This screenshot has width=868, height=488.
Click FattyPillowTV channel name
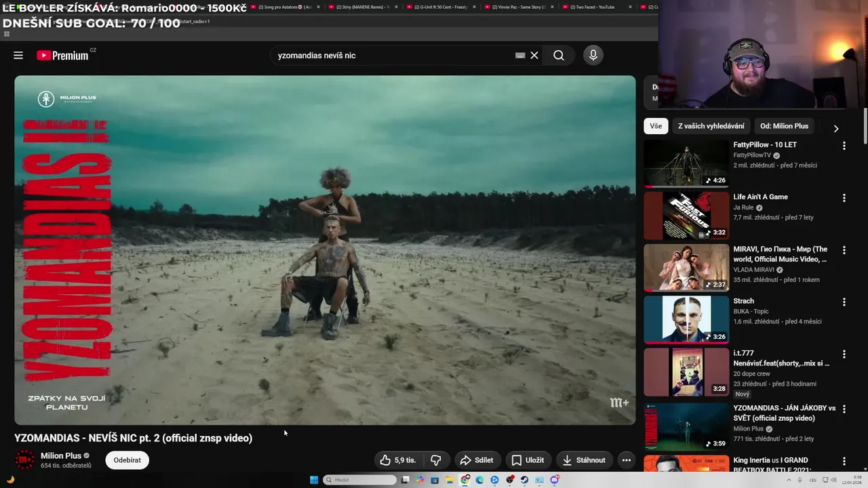[x=752, y=155]
